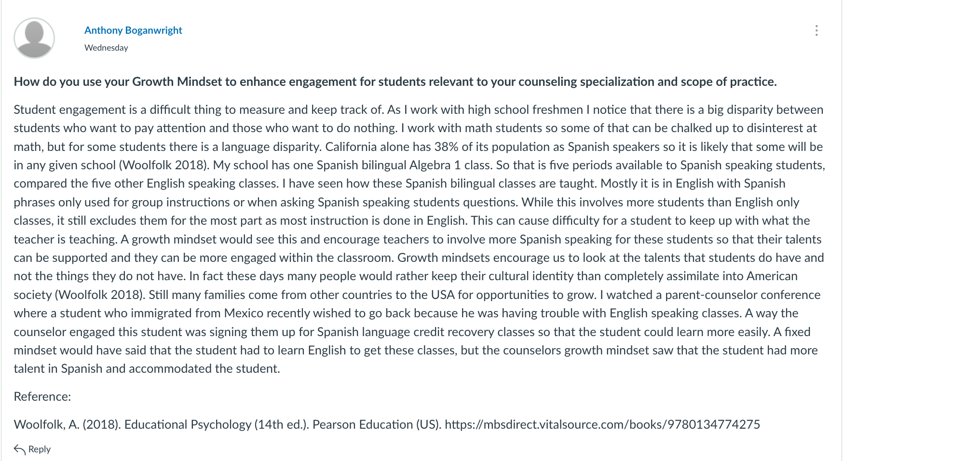Click the Wednesday post timestamp
The height and width of the screenshot is (461, 980).
tap(106, 48)
